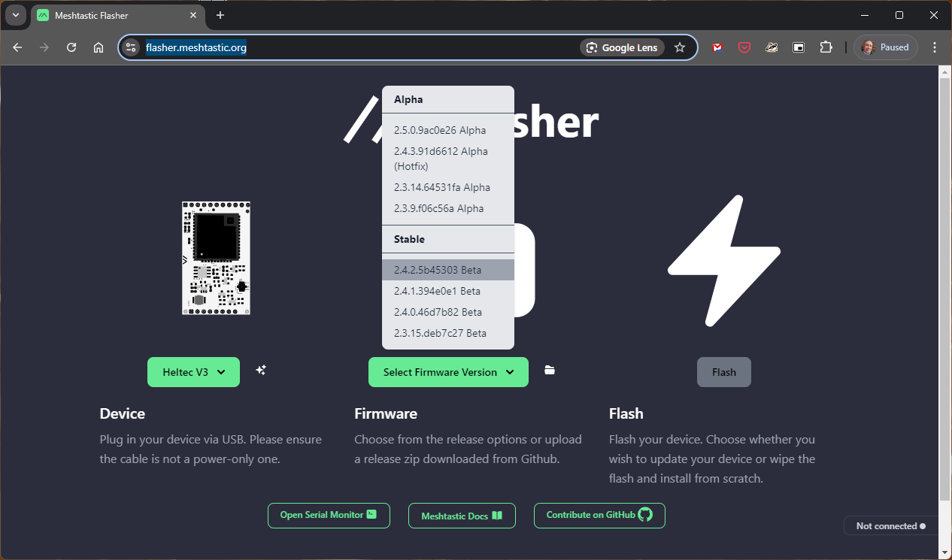Reload the page with the refresh icon
Screen dimensions: 952x560
coord(71,47)
